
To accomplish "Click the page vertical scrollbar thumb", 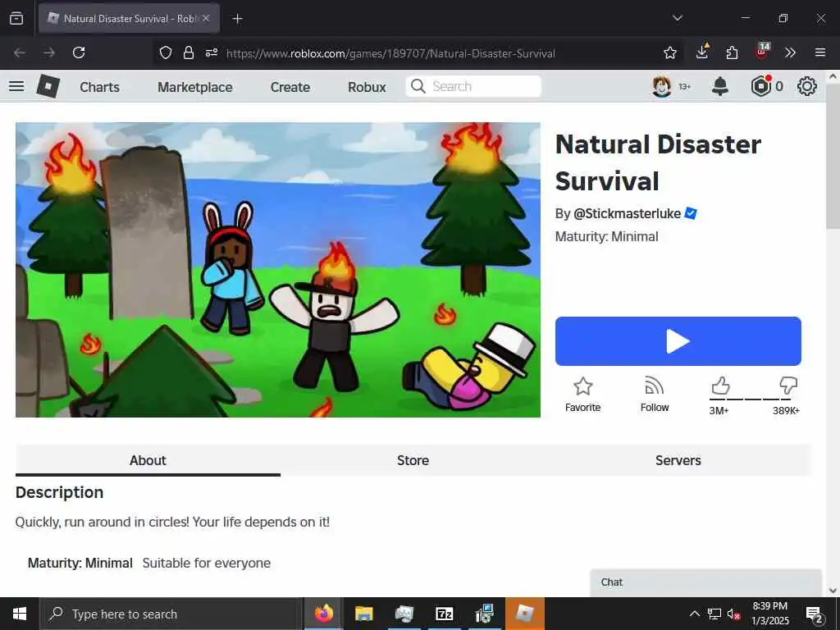I will coord(833,155).
